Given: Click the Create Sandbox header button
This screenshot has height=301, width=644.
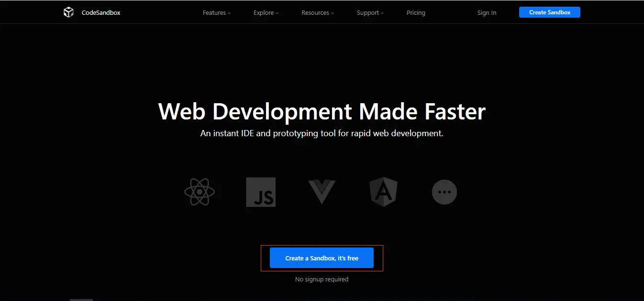Looking at the screenshot, I should coord(550,12).
